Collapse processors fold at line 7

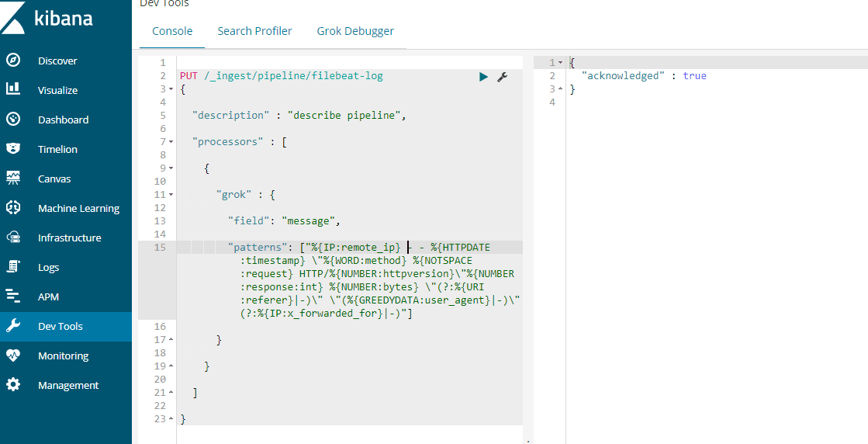coord(171,142)
